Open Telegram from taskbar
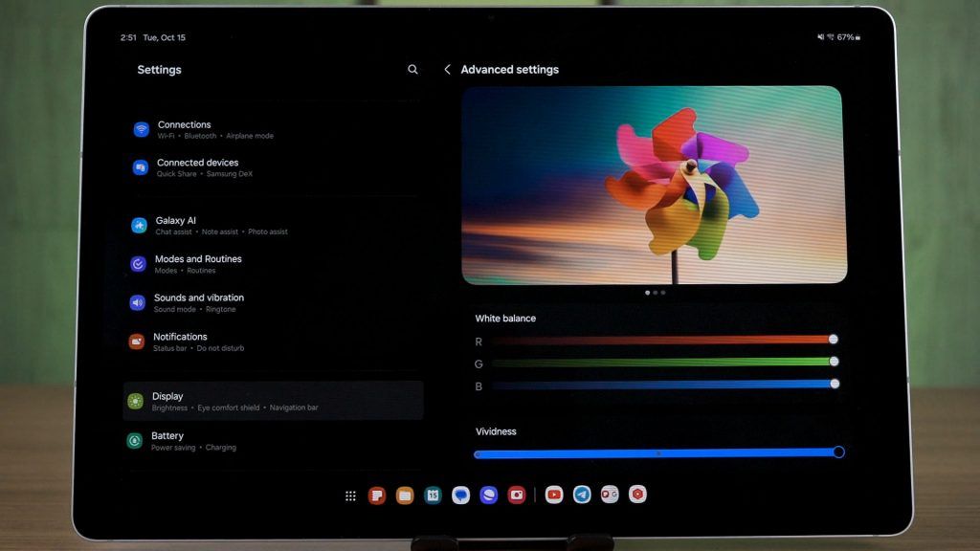980x551 pixels. (582, 495)
